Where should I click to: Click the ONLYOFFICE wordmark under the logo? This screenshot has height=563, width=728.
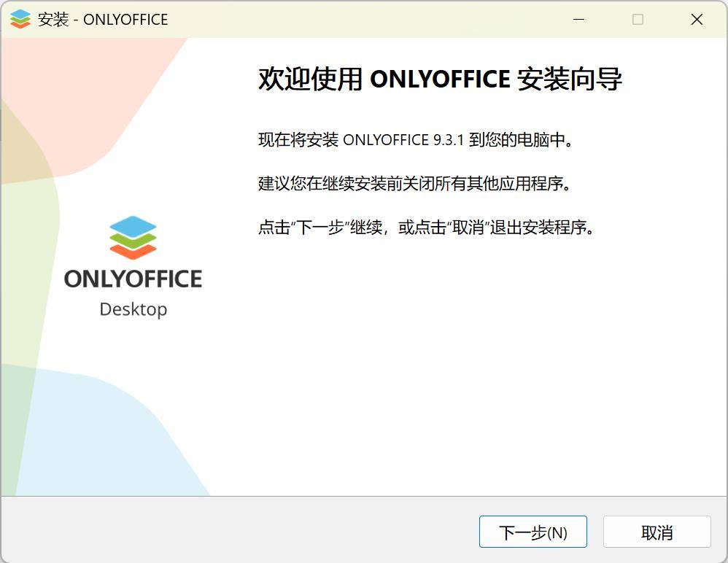[x=133, y=279]
